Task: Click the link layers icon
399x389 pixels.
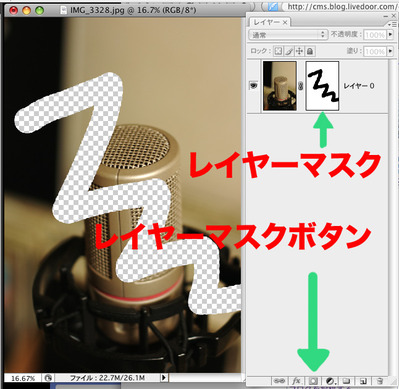Action: (x=279, y=381)
